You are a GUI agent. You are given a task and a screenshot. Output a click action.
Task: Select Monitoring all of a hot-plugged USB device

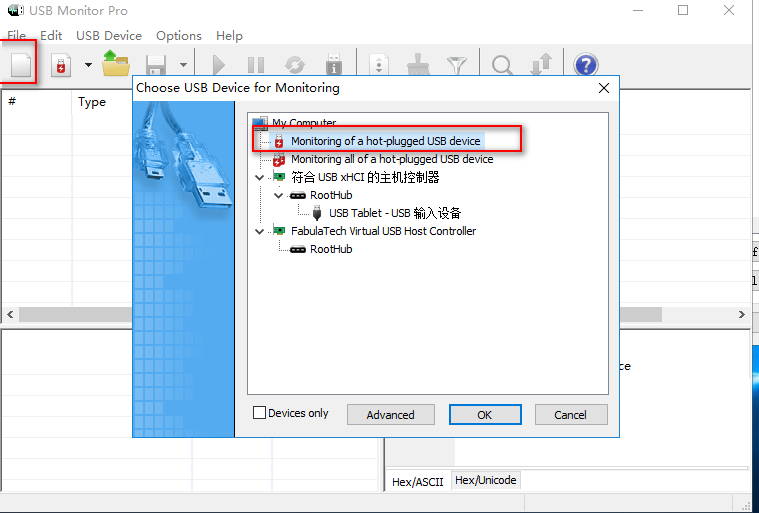coord(392,159)
